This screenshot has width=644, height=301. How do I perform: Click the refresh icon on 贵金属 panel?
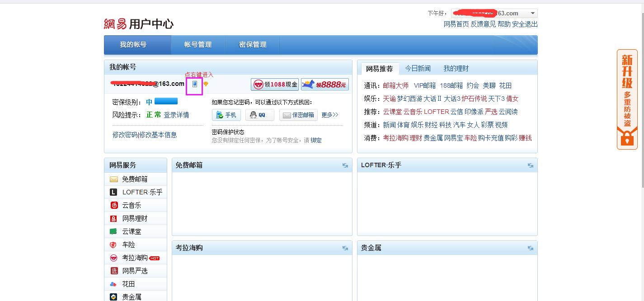[530, 248]
